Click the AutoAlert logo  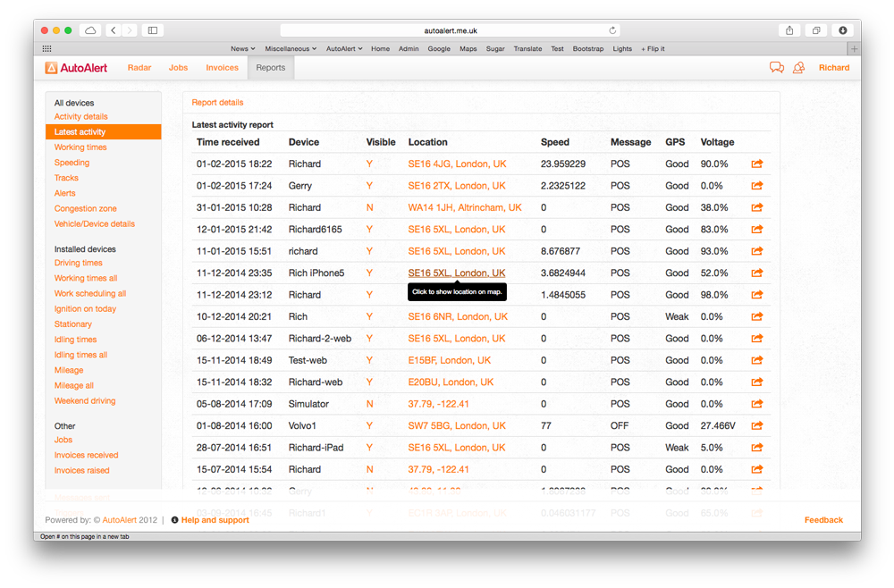point(76,68)
